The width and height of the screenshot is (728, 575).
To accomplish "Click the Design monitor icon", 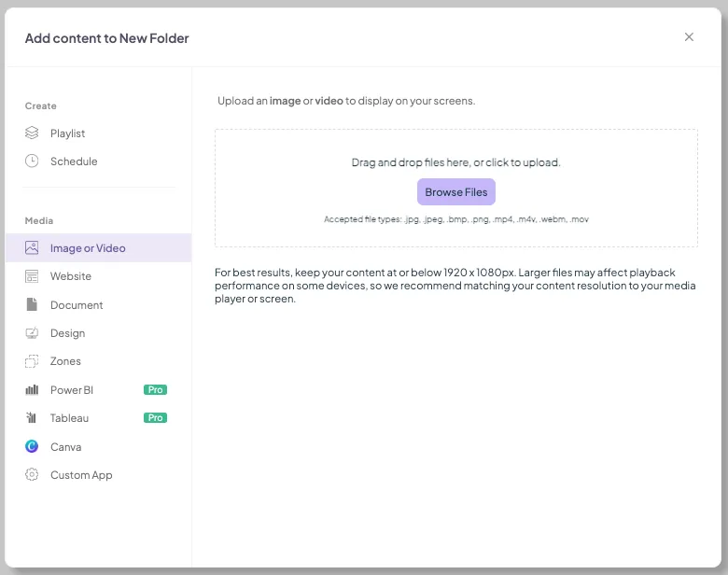I will [32, 333].
